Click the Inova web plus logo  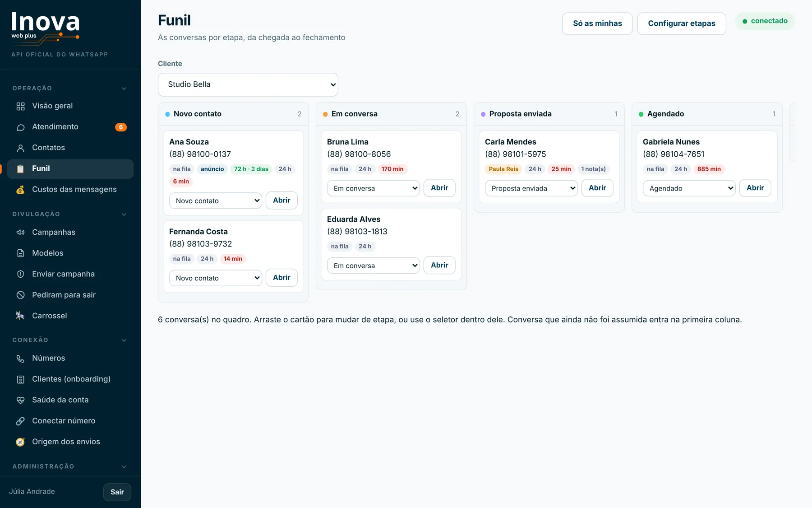pos(46,28)
